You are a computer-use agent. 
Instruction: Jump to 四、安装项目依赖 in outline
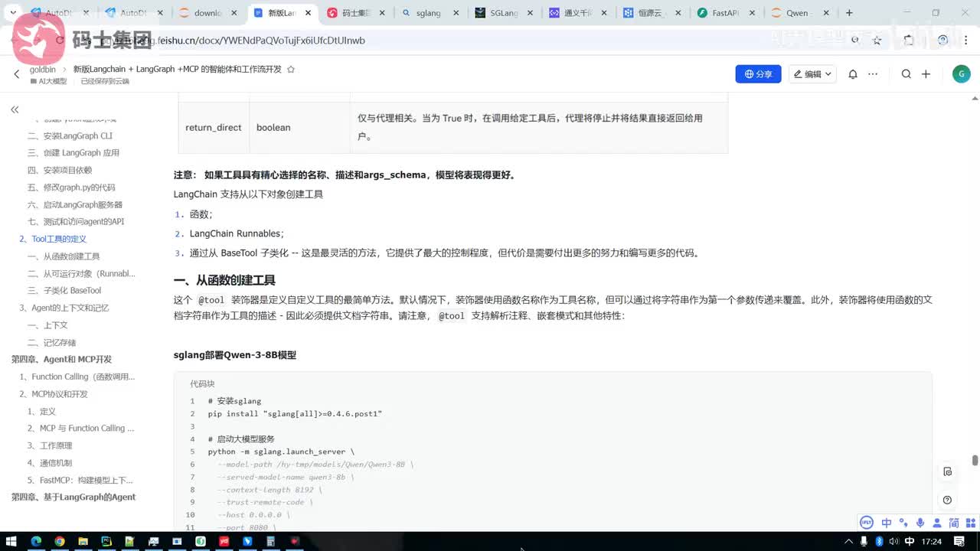click(x=60, y=170)
